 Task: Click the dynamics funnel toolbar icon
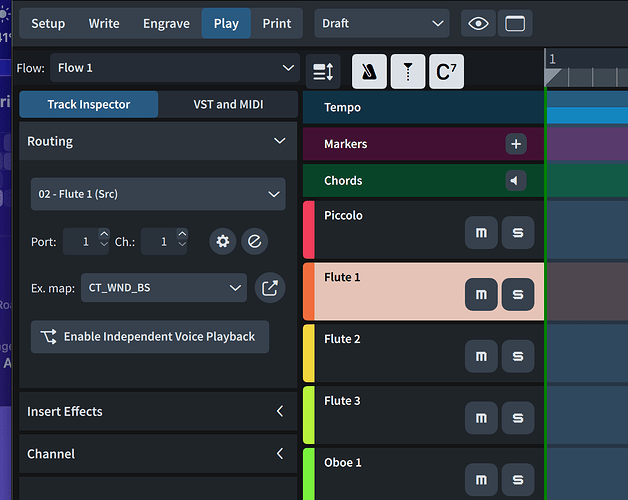coord(407,72)
